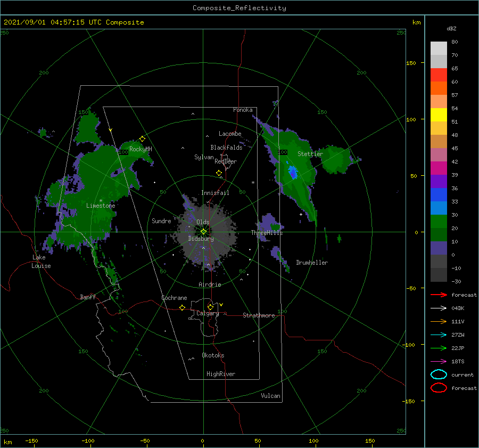Click the yellow diamond marker below Cochrane
Screen dimensions: 479x448
point(183,307)
